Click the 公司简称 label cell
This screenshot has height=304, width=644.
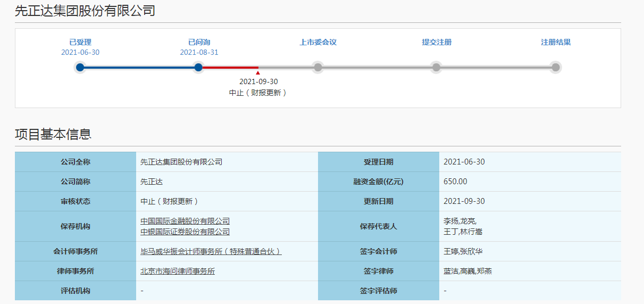coord(76,182)
